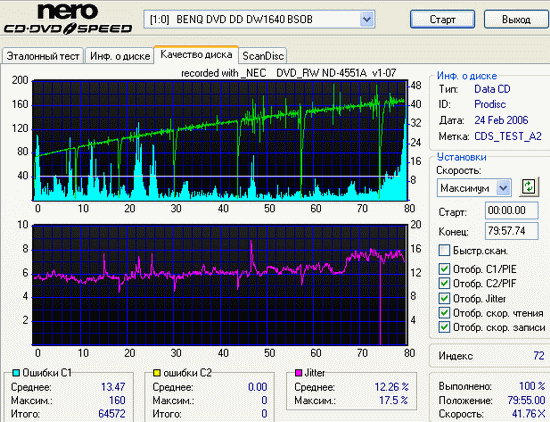
Task: Enable the Быстр.скан. checkbox
Action: pyautogui.click(x=444, y=250)
